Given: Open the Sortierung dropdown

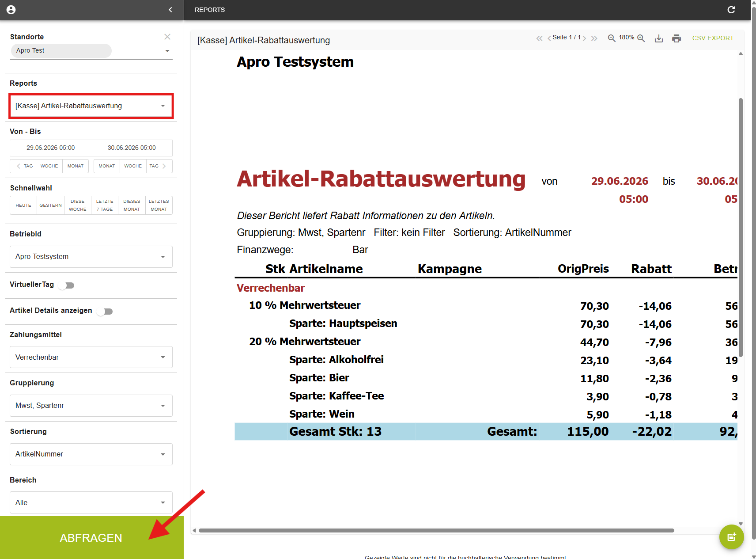Looking at the screenshot, I should click(x=91, y=454).
